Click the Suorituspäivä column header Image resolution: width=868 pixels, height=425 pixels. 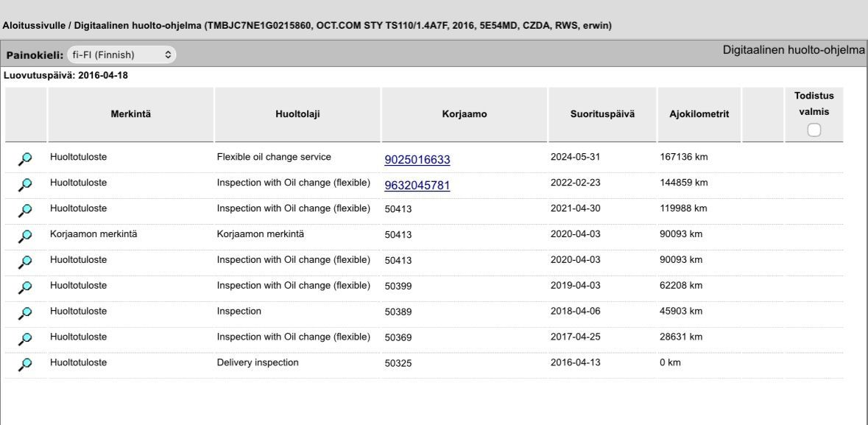601,114
